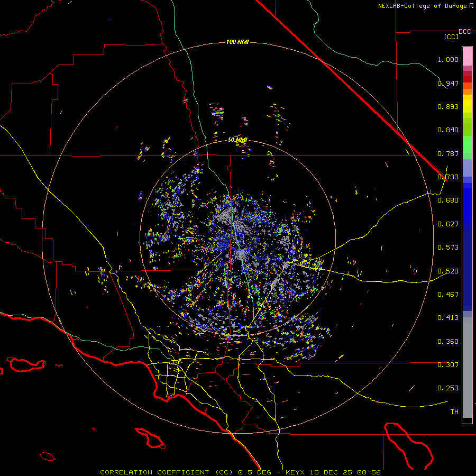Image resolution: width=476 pixels, height=476 pixels.
Task: Select the 0.733 legend value
Action: [x=448, y=177]
